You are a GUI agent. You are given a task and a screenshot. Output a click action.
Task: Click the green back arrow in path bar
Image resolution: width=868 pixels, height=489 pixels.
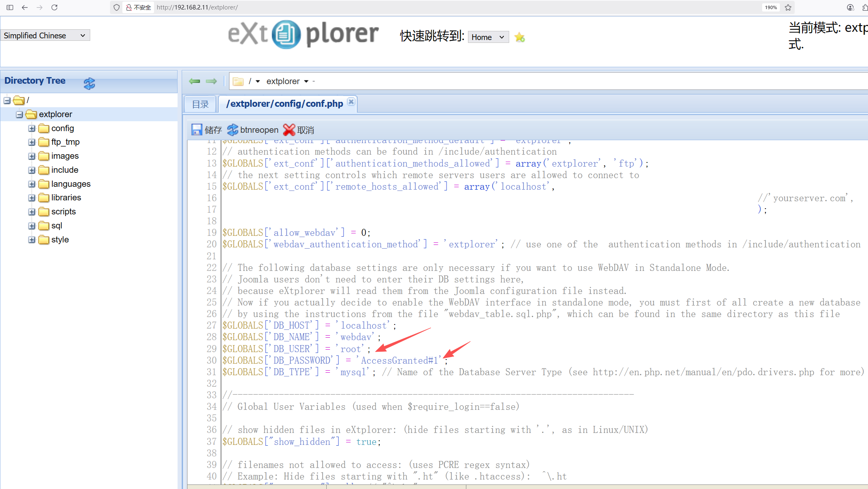[194, 81]
